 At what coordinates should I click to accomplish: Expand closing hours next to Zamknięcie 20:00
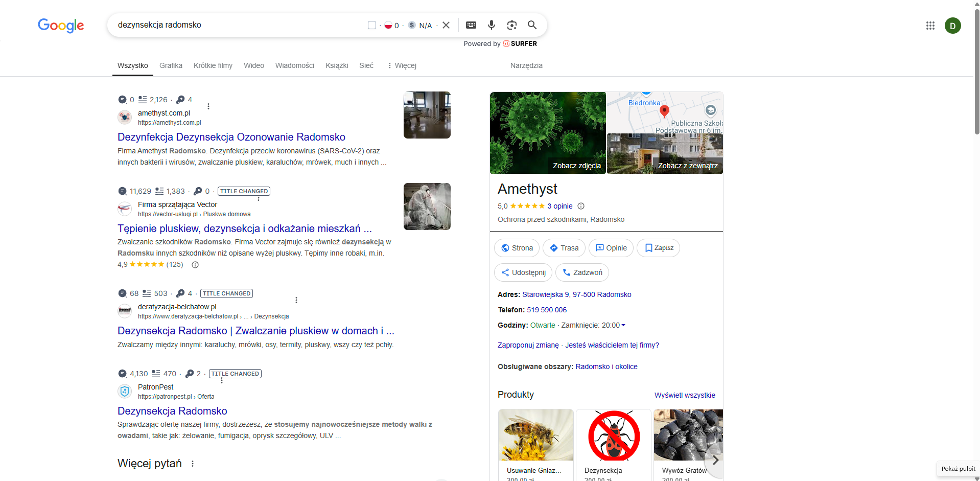(624, 325)
